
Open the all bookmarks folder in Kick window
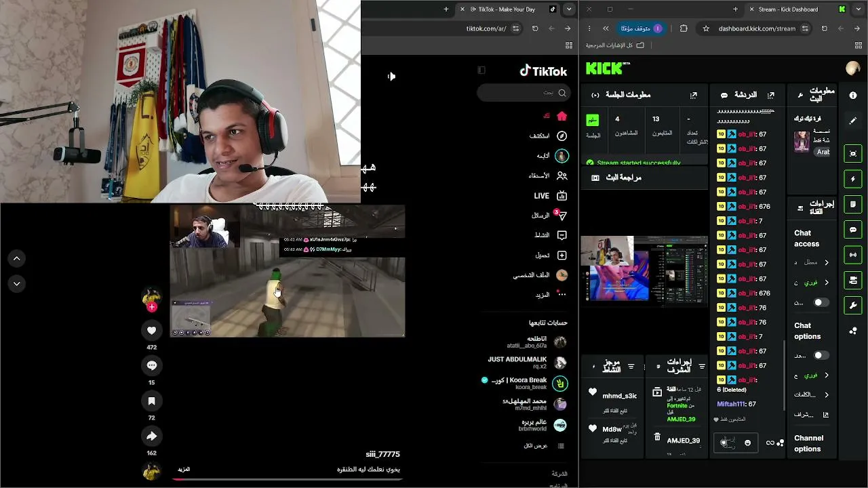pos(616,45)
